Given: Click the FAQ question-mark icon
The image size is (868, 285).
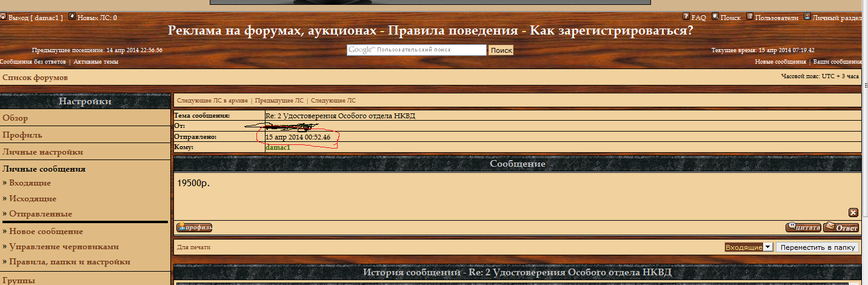Looking at the screenshot, I should click(686, 17).
